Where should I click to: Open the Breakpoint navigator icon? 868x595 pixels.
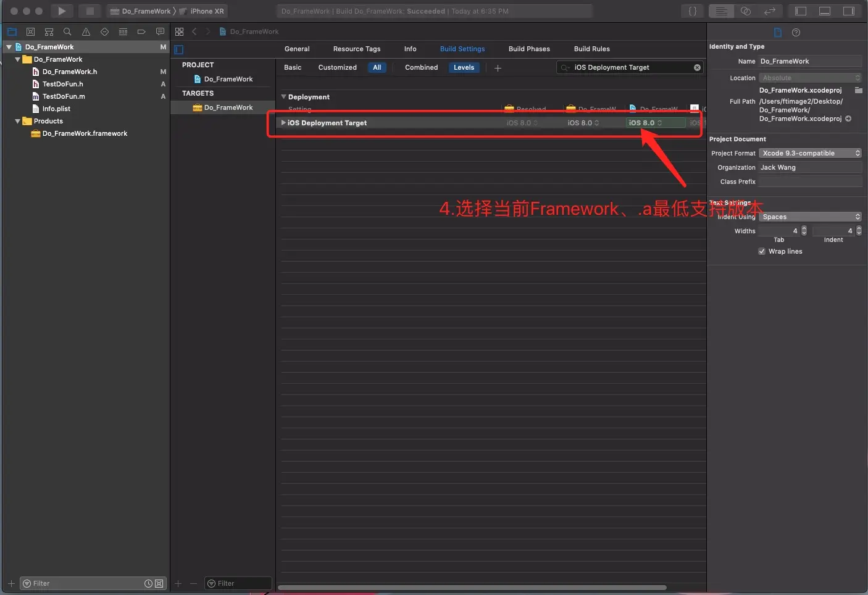pos(141,31)
